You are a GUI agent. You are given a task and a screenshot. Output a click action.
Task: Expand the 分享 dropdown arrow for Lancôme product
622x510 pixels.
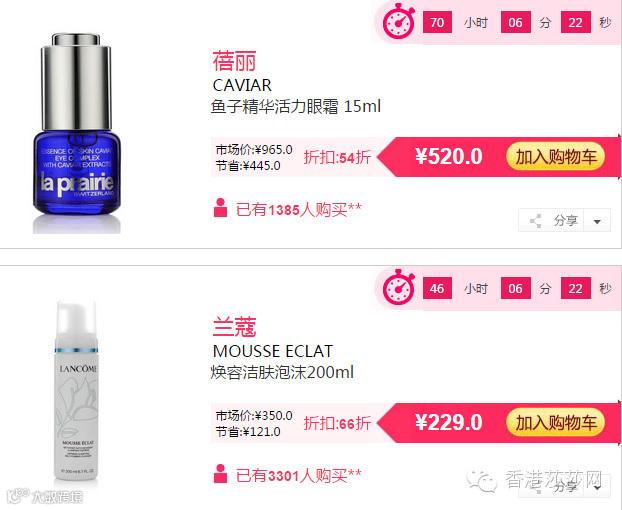point(597,487)
